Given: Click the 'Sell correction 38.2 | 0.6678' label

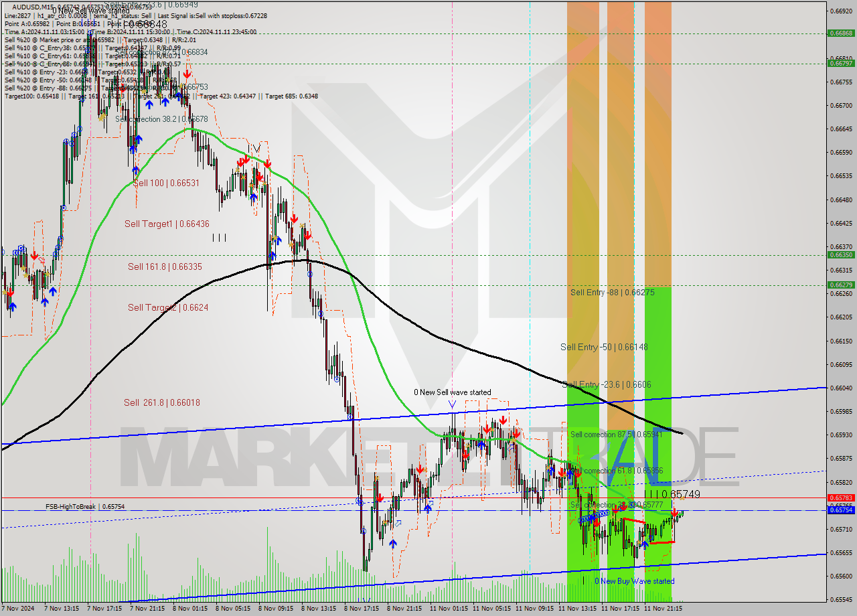Looking at the screenshot, I should [x=161, y=119].
